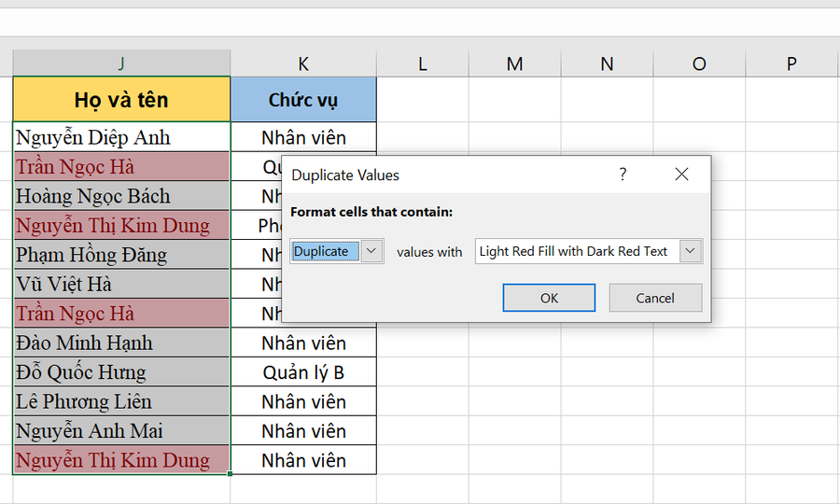Select the Vũ Việt Hà cell

[121, 284]
